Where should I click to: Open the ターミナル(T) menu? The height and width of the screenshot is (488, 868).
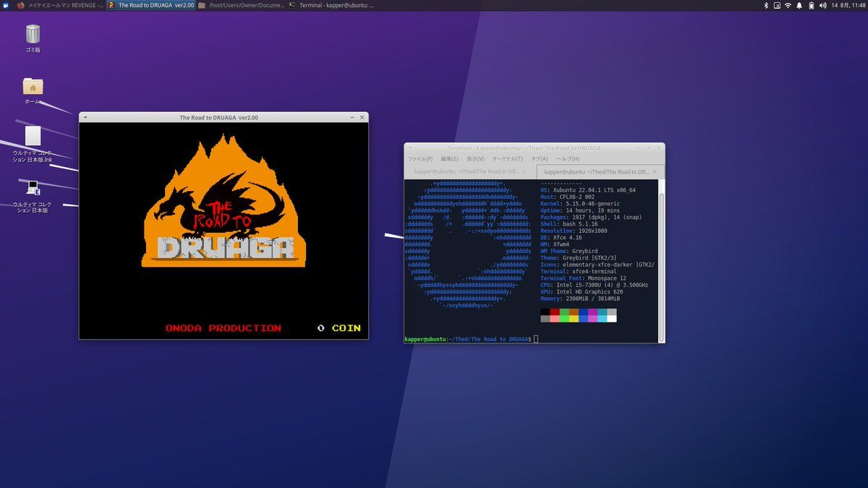coord(507,159)
